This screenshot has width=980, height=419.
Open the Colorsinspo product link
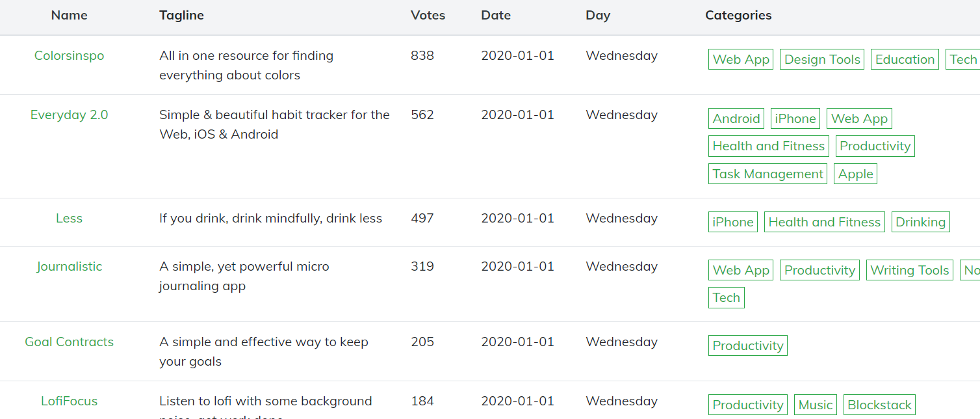(x=69, y=56)
